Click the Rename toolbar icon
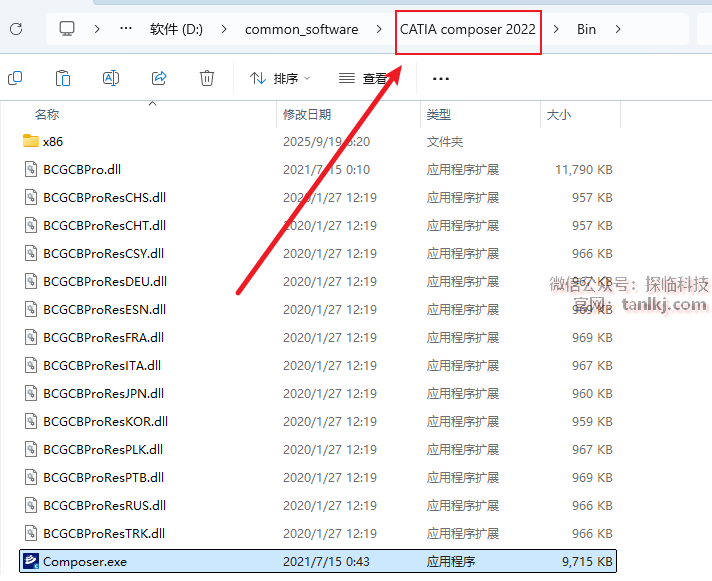The width and height of the screenshot is (712, 581). [x=111, y=78]
